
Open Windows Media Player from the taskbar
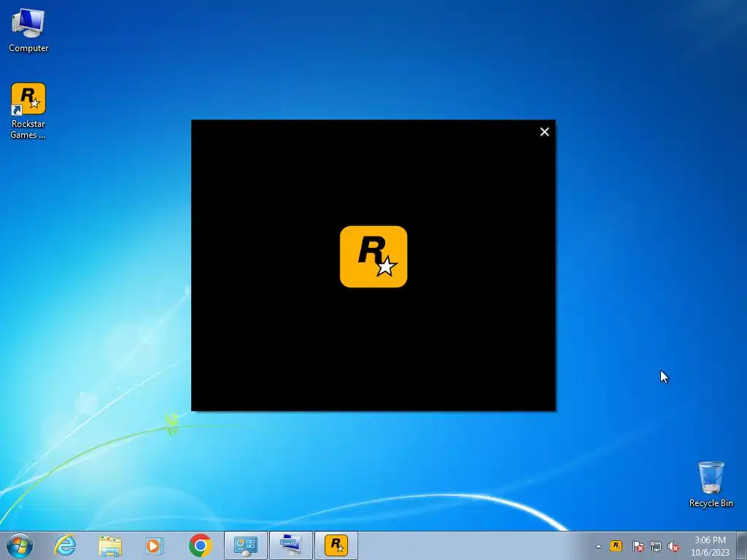155,545
